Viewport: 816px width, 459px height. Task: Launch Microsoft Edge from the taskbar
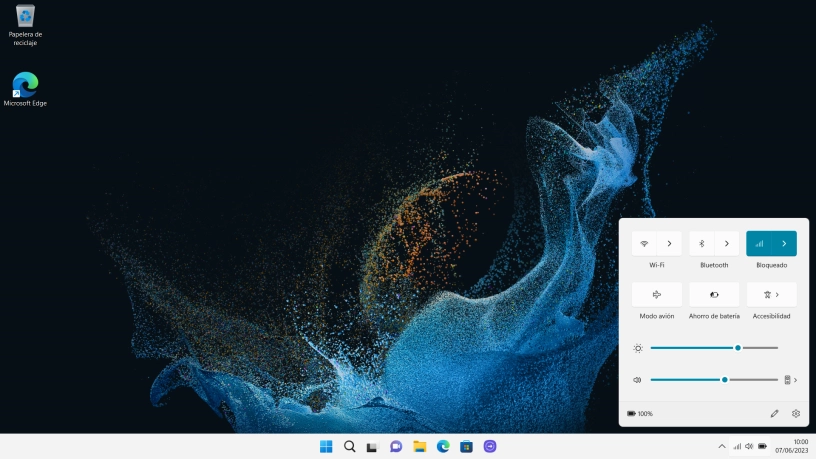point(443,447)
